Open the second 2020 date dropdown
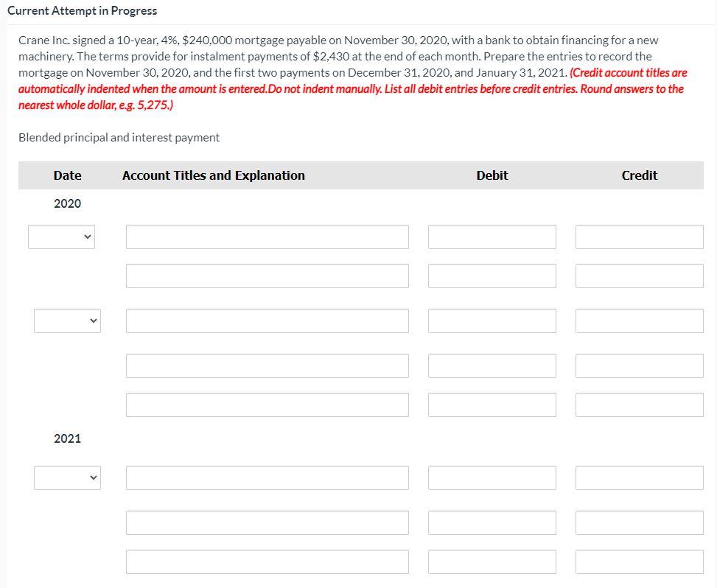Image resolution: width=717 pixels, height=588 pixels. (67, 321)
